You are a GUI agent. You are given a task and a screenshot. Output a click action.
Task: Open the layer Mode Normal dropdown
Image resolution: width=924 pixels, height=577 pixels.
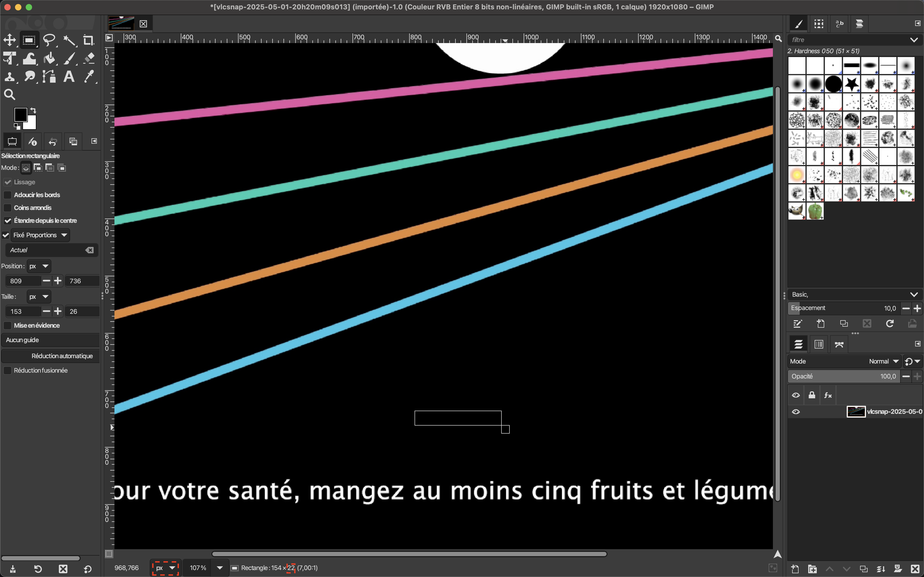883,361
